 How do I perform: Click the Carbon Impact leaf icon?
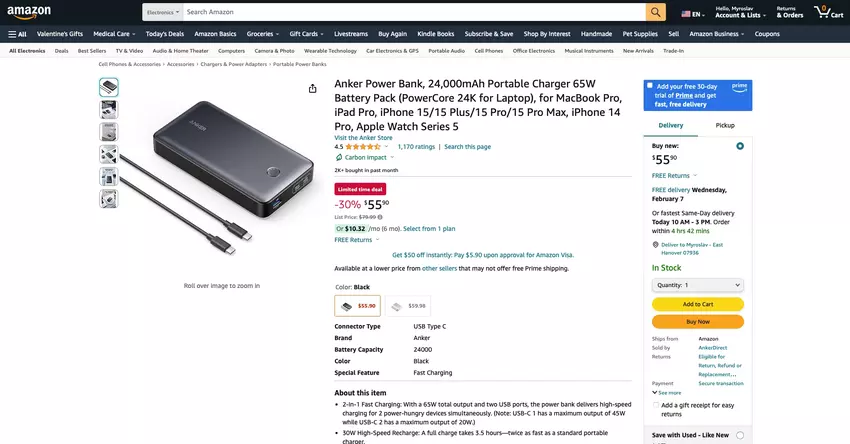pyautogui.click(x=338, y=157)
